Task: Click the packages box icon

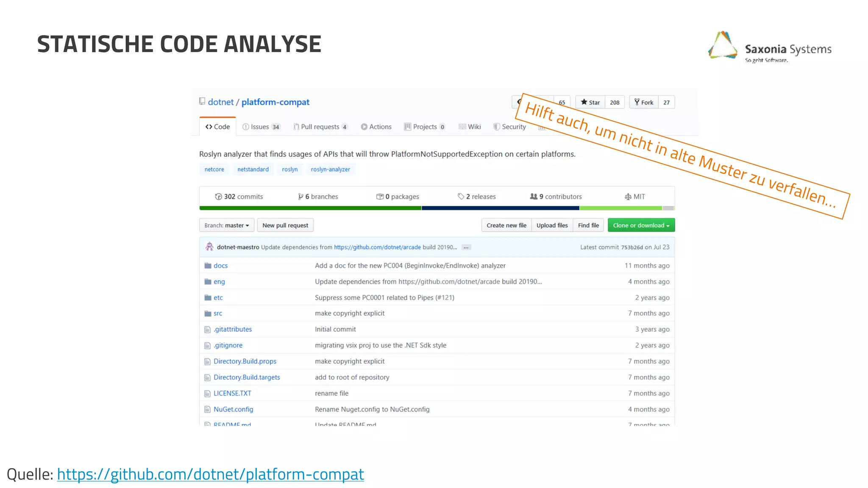Action: click(x=380, y=197)
